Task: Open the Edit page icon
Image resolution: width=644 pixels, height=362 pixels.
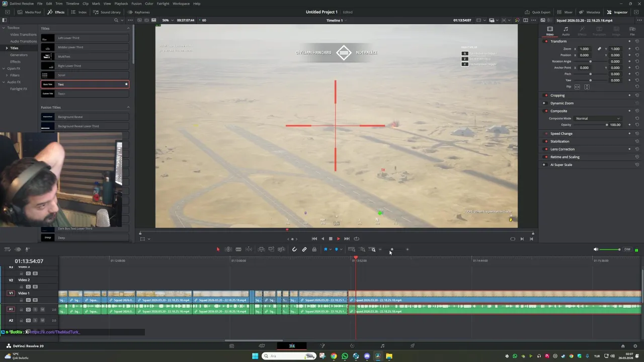Action: point(292,346)
